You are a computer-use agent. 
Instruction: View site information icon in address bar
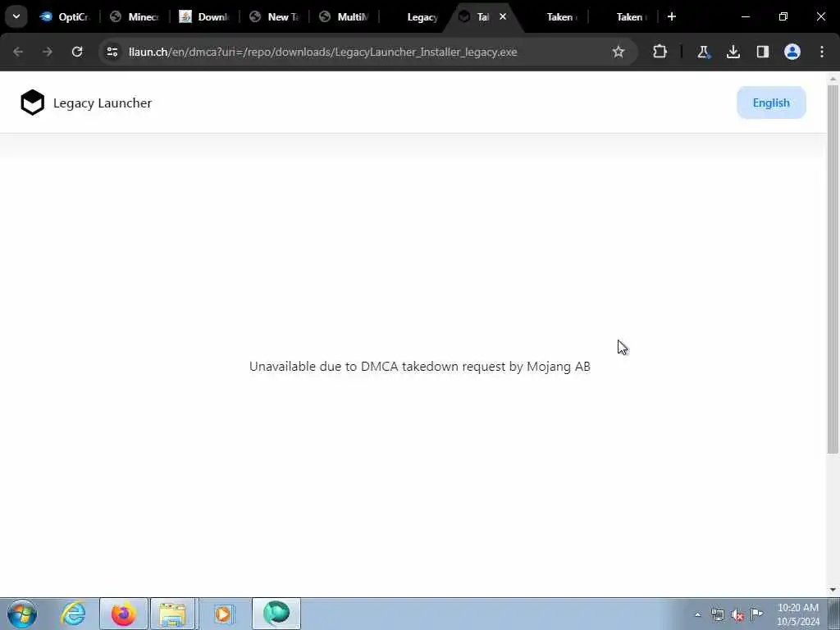point(112,52)
